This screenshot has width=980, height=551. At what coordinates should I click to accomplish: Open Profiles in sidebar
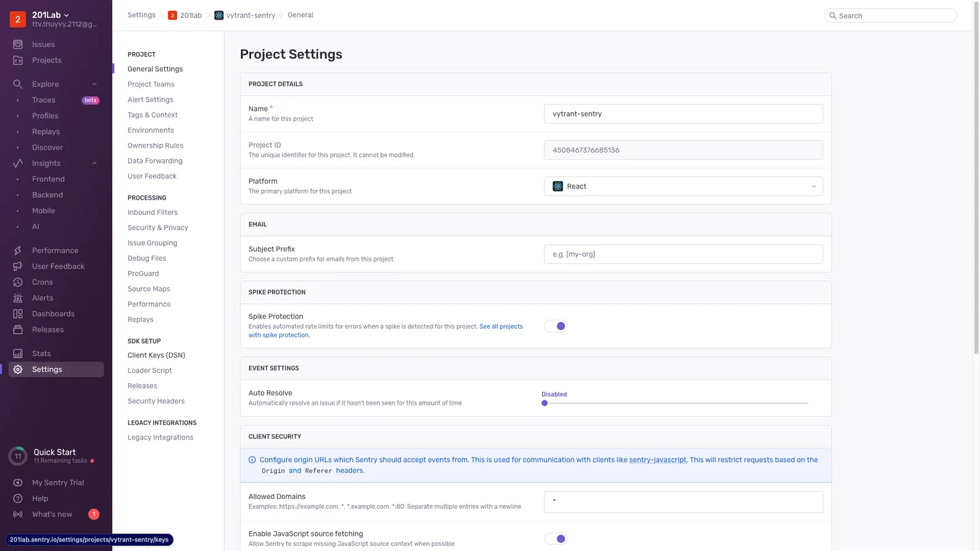point(45,116)
